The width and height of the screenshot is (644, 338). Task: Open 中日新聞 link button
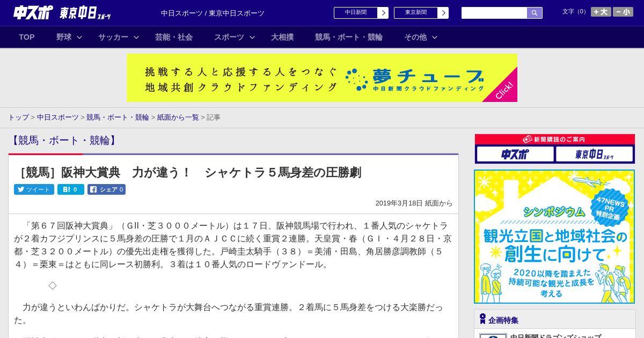click(355, 13)
